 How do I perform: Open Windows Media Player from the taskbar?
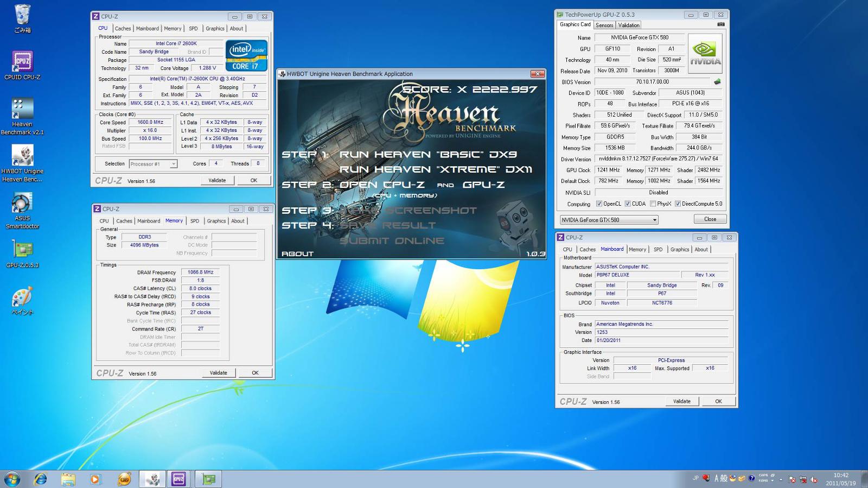click(x=95, y=479)
